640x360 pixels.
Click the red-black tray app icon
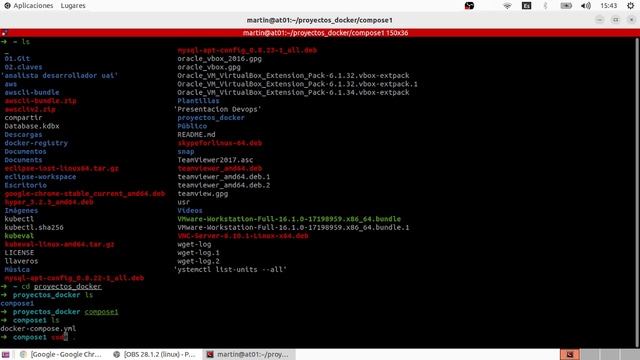tap(469, 6)
